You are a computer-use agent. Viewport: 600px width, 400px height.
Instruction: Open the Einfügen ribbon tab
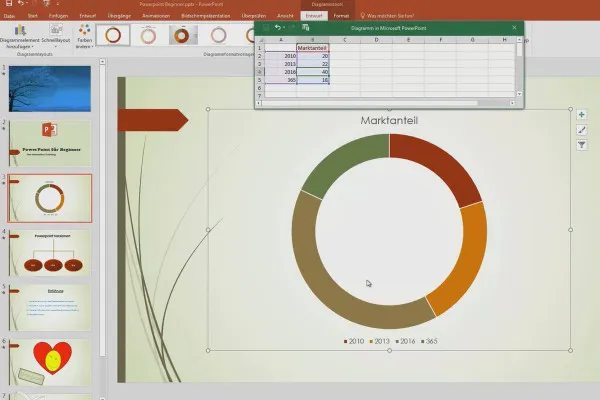click(x=59, y=16)
